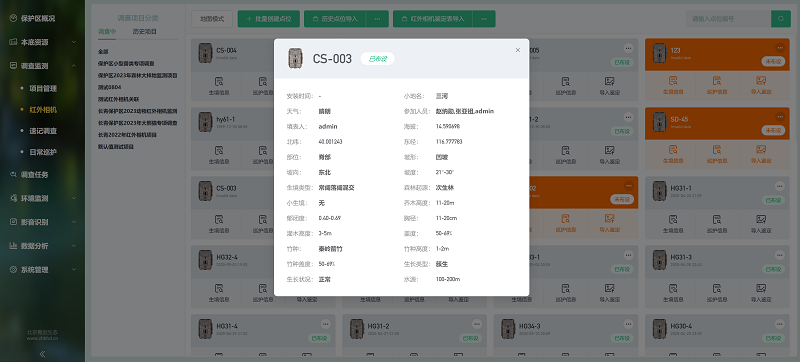The width and height of the screenshot is (800, 362).
Task: Expand the 本底资源 chevron
Action: (x=74, y=42)
